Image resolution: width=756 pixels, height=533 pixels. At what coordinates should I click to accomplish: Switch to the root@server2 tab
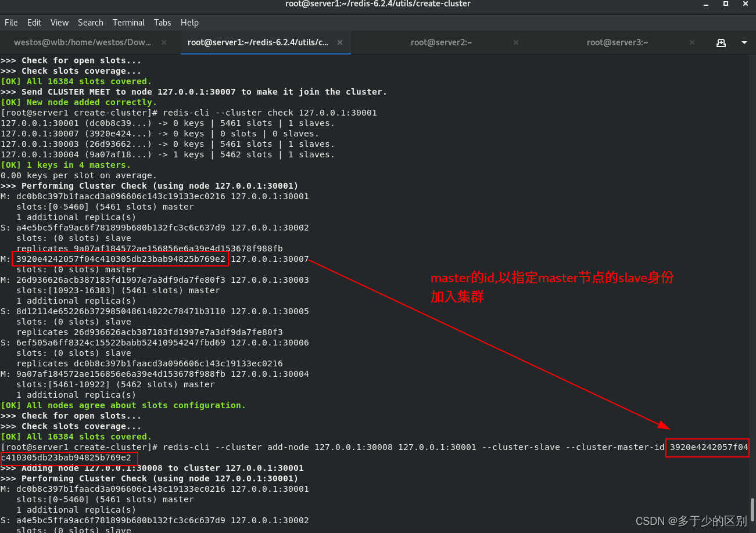pyautogui.click(x=441, y=42)
